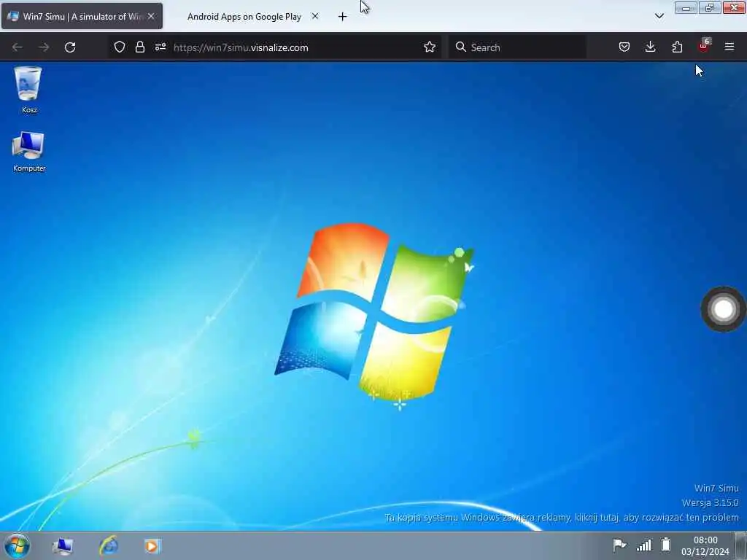Close the Android Apps on Google Play tab
The width and height of the screenshot is (747, 560).
(x=315, y=16)
